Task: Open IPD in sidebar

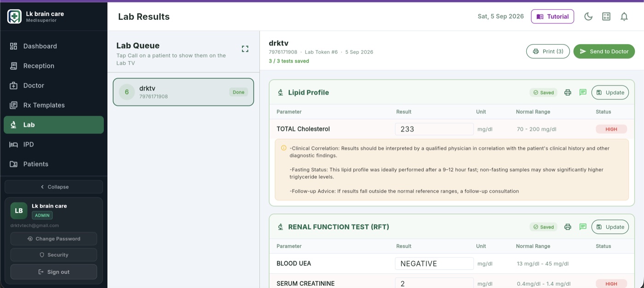Action: (x=54, y=144)
